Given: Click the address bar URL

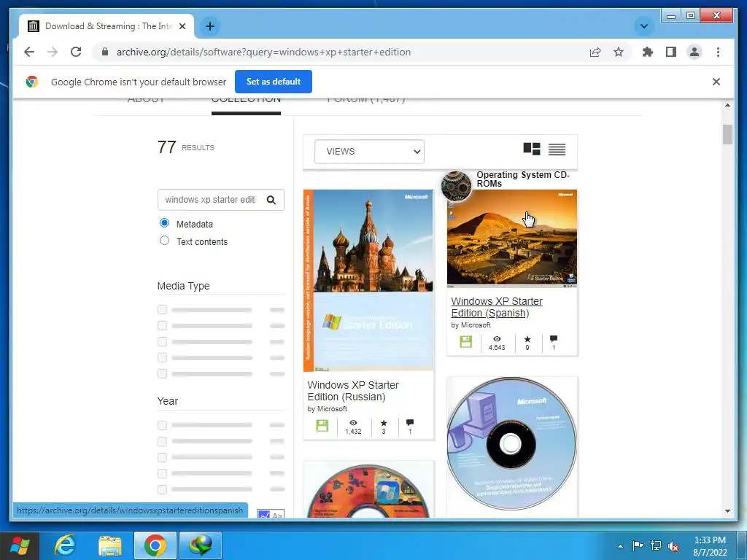Looking at the screenshot, I should (x=263, y=52).
